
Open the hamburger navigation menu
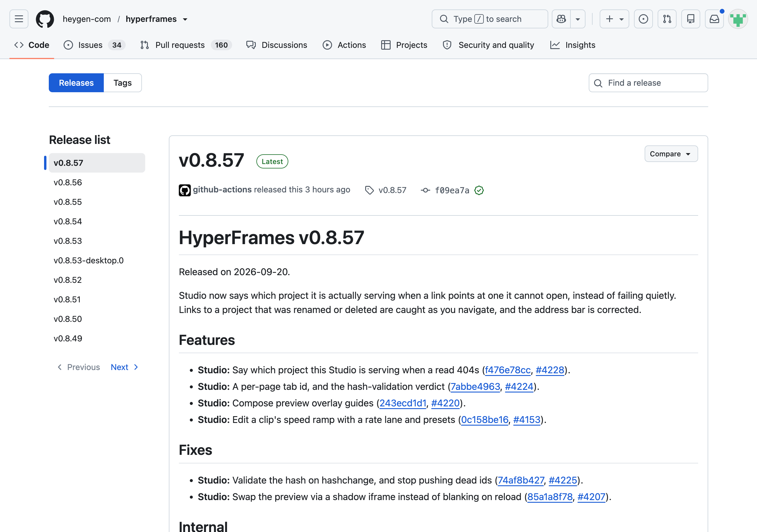click(19, 19)
